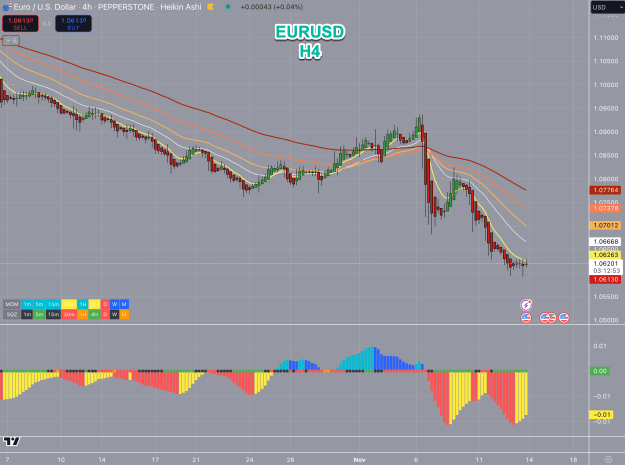
Task: Click the 1.06668 white price label
Action: coord(605,241)
